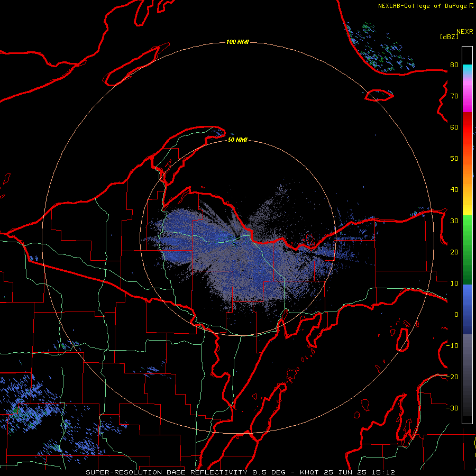Image resolution: width=476 pixels, height=476 pixels.
Task: Click the "25 JUN 25" date text
Action: click(345, 472)
